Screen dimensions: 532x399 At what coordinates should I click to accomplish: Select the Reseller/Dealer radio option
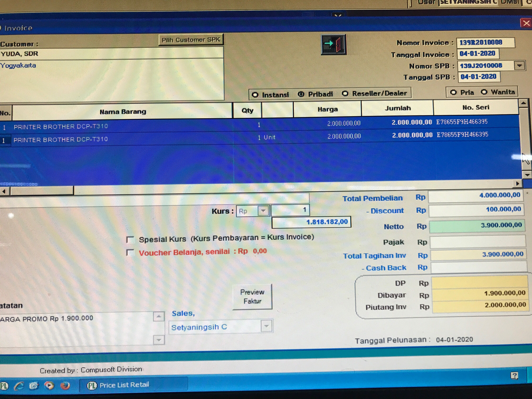[x=345, y=93]
